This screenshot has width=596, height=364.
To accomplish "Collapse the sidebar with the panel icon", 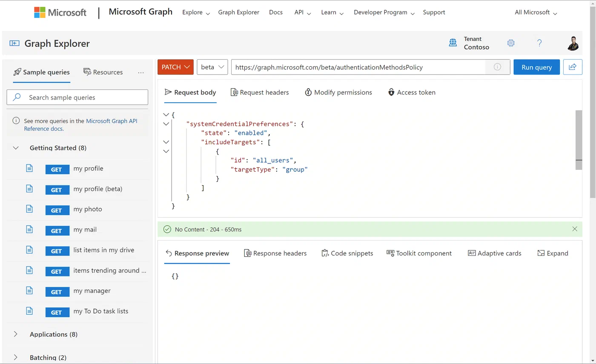I will 14,43.
